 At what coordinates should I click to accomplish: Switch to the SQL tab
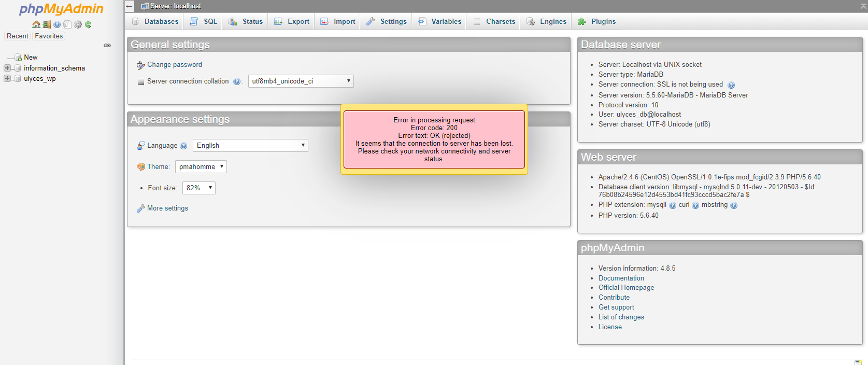click(x=203, y=21)
